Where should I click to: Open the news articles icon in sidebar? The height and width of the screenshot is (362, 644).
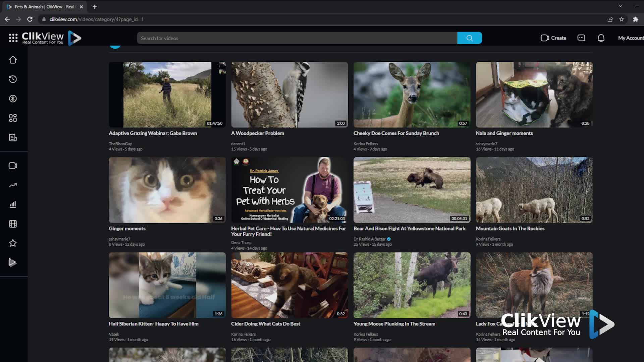(x=13, y=137)
